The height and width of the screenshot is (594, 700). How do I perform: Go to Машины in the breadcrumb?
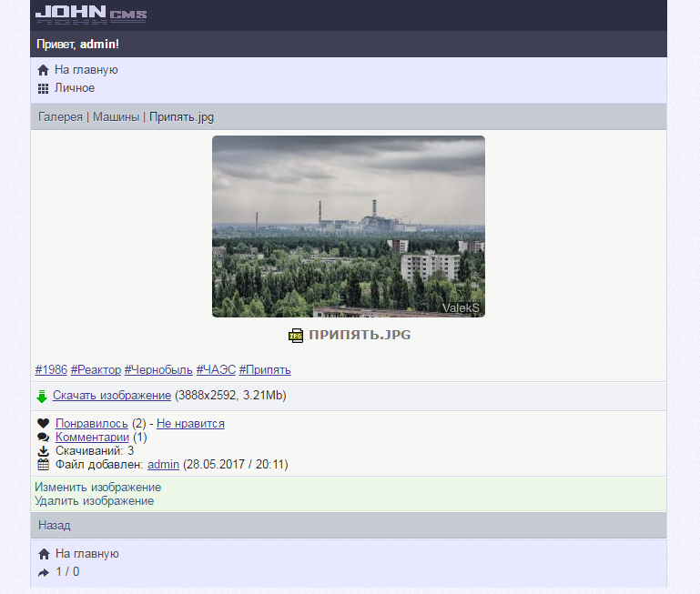(117, 117)
